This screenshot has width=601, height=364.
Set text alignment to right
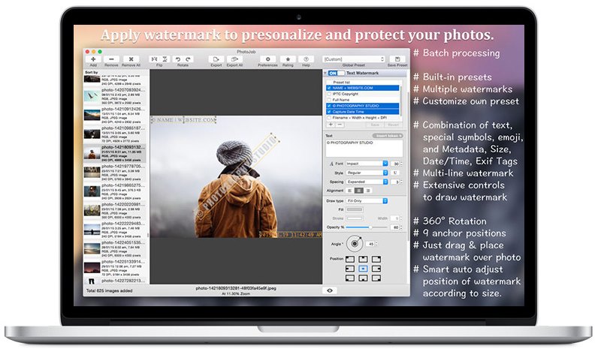point(368,191)
